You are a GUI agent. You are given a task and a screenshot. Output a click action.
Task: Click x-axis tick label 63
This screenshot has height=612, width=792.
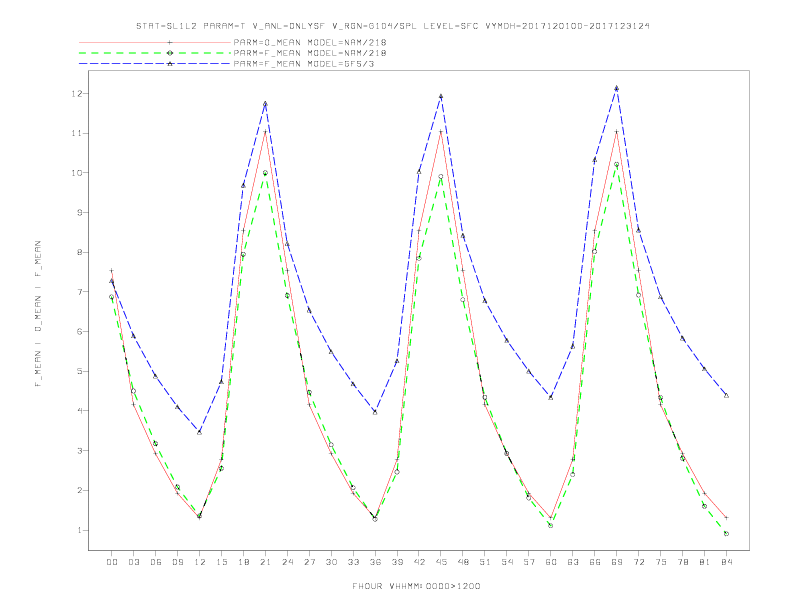tap(573, 562)
